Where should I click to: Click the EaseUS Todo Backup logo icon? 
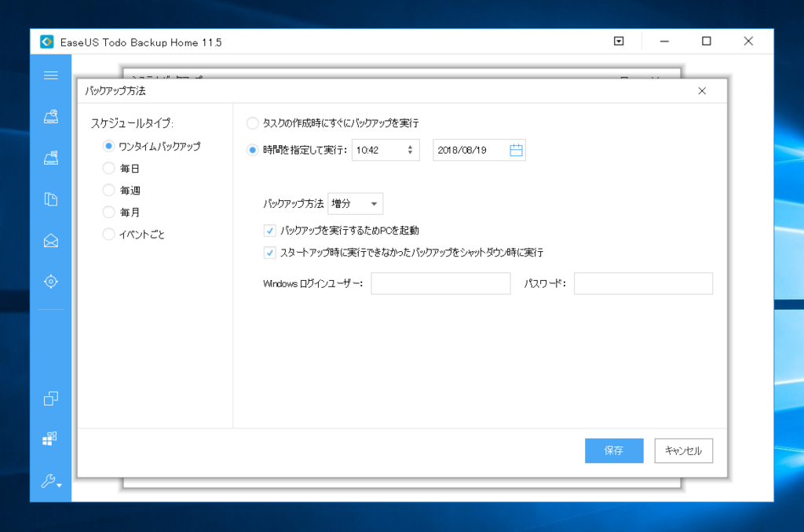pyautogui.click(x=46, y=42)
